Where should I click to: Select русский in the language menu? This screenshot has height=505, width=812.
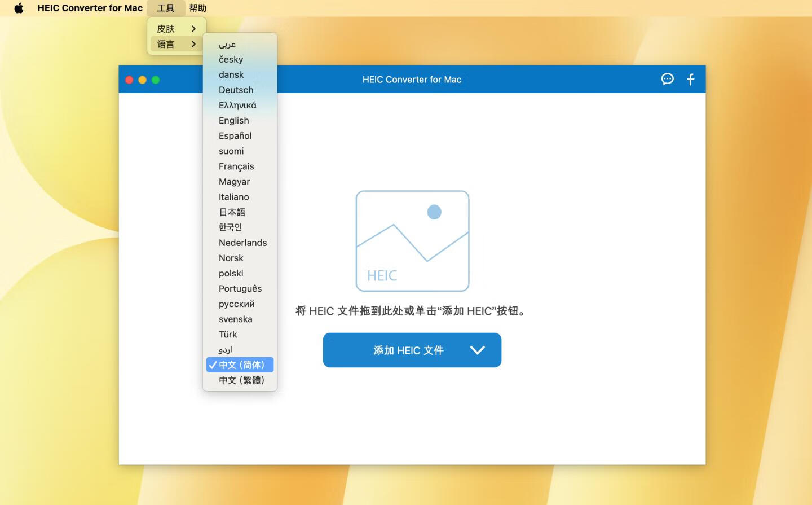click(x=240, y=304)
